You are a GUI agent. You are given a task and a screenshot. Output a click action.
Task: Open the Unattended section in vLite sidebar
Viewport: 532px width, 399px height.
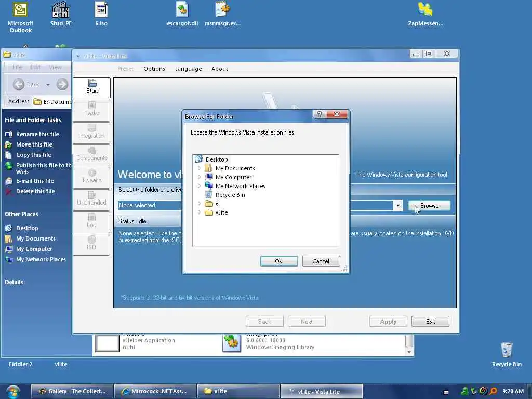coord(91,199)
